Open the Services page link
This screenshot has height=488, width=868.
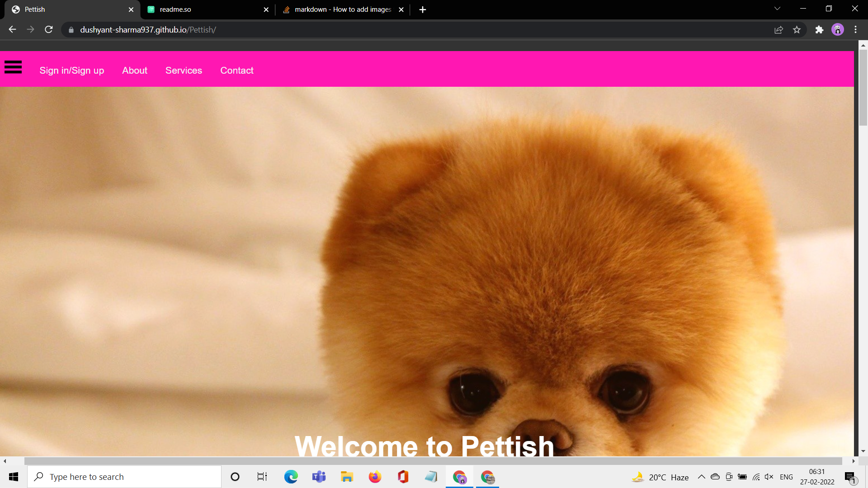coord(184,70)
